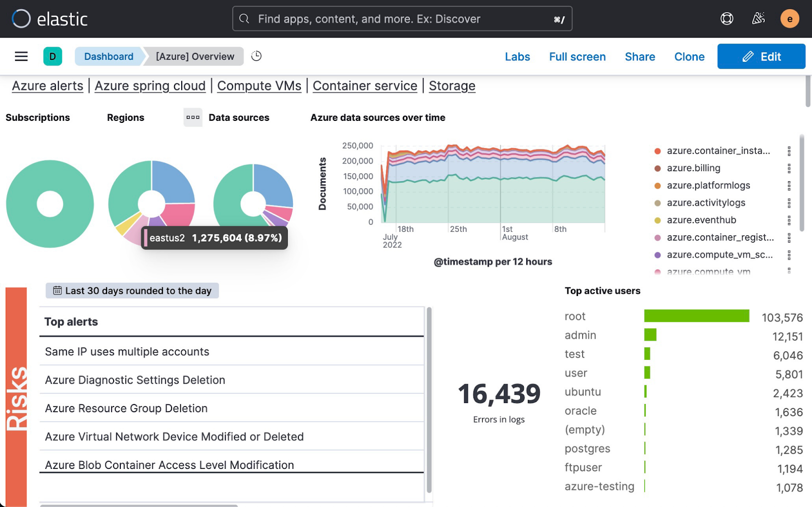
Task: Open legend options for azure.platformlogs
Action: [x=789, y=185]
